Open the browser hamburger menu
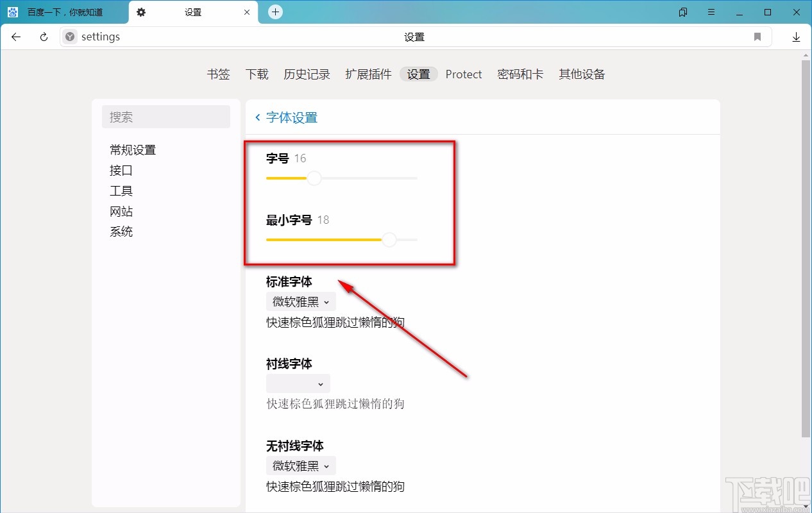812x513 pixels. 711,12
